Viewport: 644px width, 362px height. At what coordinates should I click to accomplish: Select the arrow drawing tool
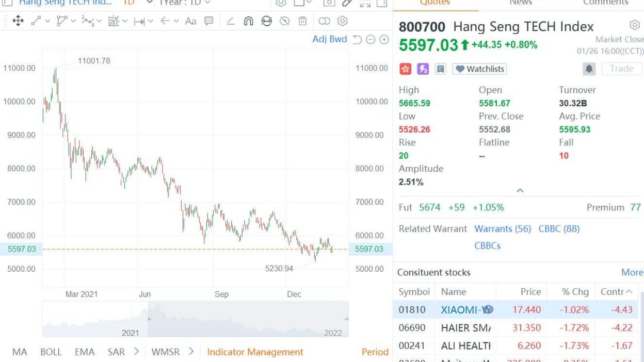point(165,21)
